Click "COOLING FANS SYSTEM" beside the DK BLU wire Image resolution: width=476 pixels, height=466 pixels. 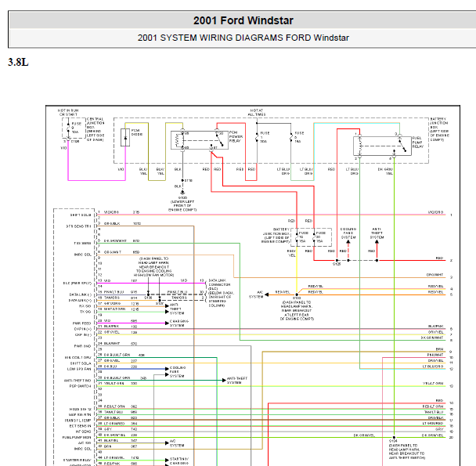coord(177,372)
